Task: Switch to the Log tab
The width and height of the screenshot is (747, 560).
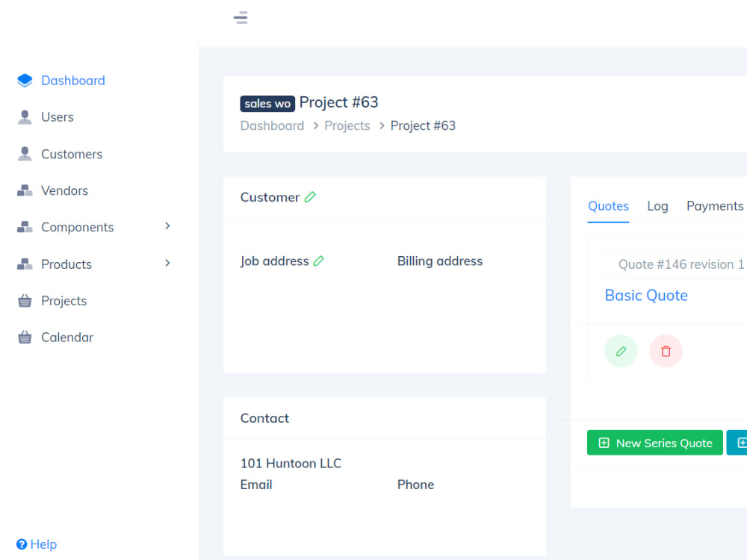Action: (657, 206)
